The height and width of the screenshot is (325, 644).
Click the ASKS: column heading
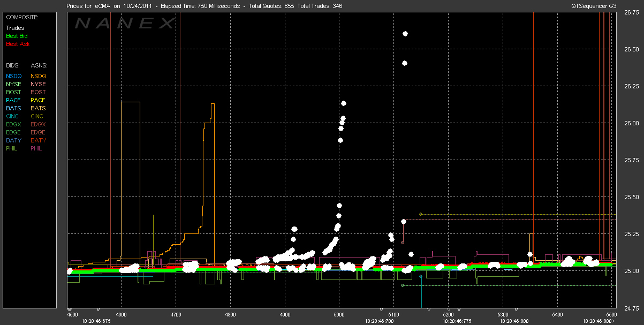click(39, 64)
